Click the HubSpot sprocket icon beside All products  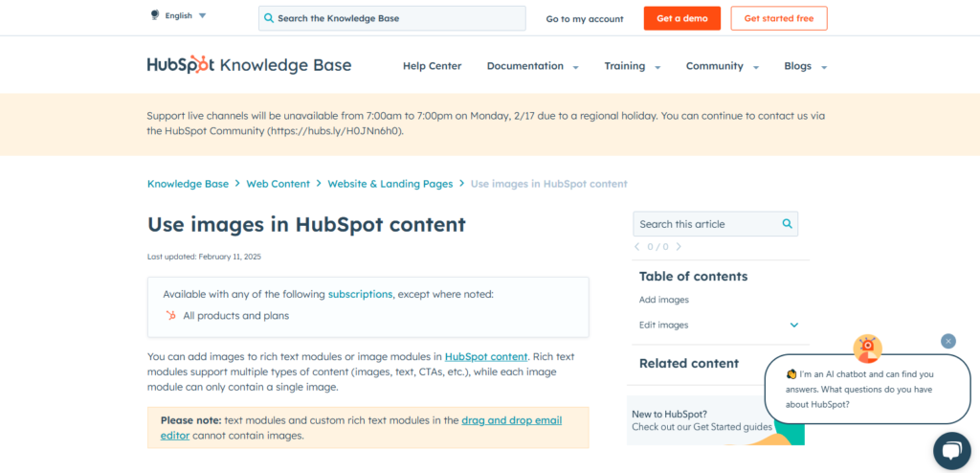click(x=170, y=315)
